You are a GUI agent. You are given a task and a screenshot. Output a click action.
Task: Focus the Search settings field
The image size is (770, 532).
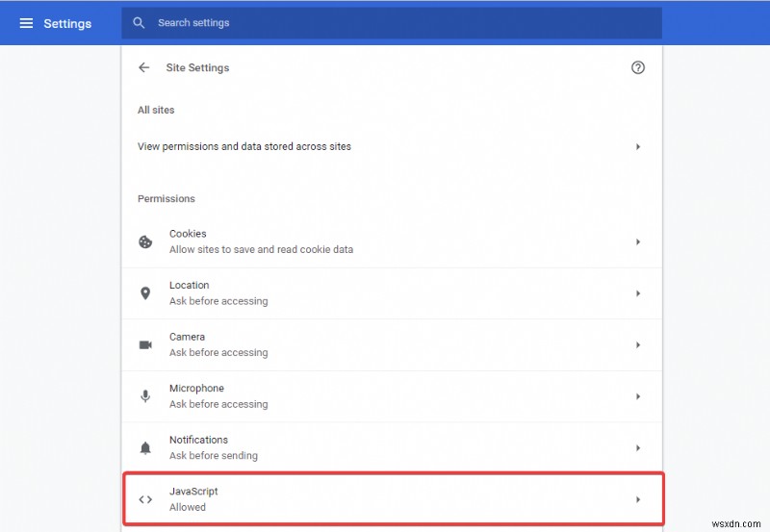[x=392, y=22]
